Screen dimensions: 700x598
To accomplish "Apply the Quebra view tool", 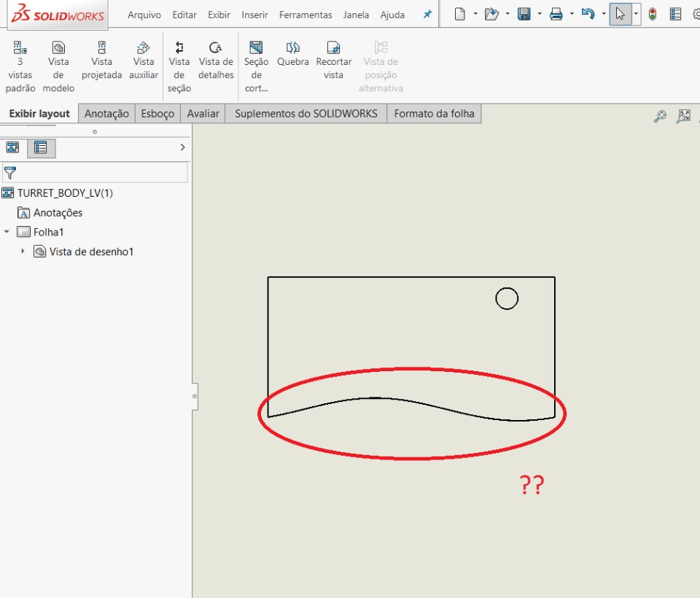I will 293,53.
